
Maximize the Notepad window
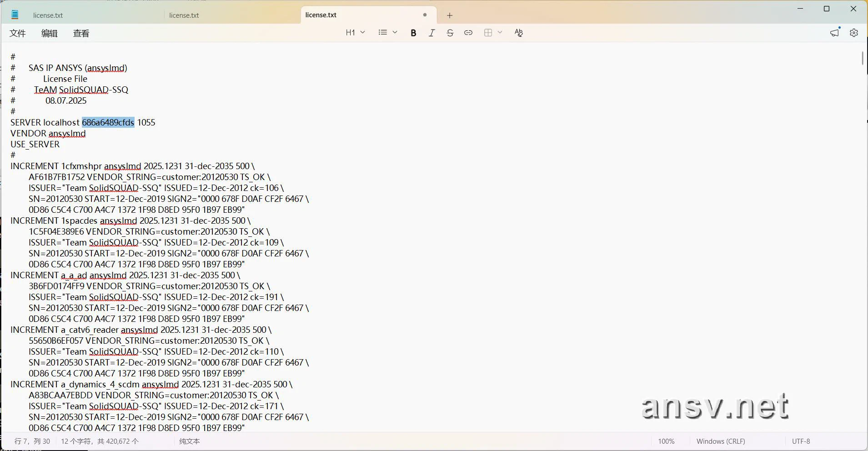point(827,9)
